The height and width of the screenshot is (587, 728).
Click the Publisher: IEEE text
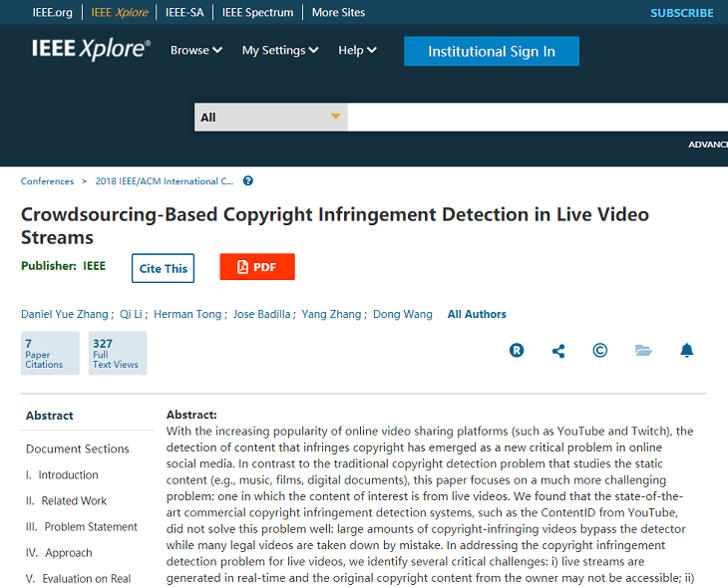click(63, 266)
